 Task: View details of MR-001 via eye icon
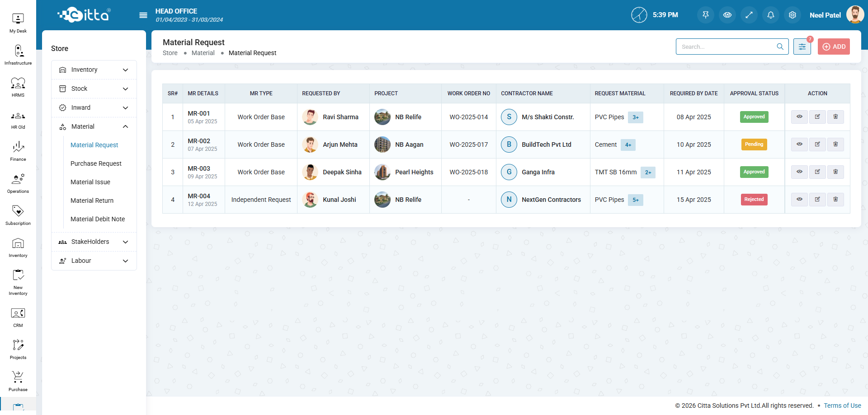coord(799,117)
